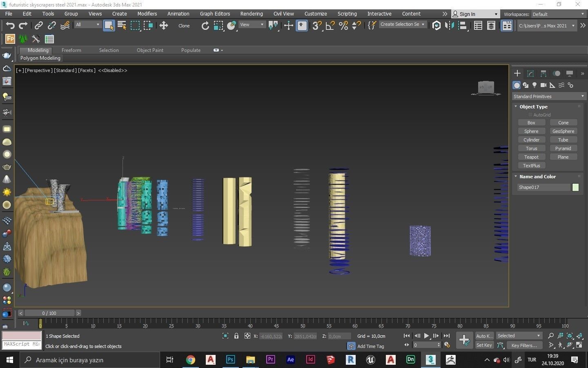Click the Sign In button
The height and width of the screenshot is (368, 588).
tap(475, 14)
